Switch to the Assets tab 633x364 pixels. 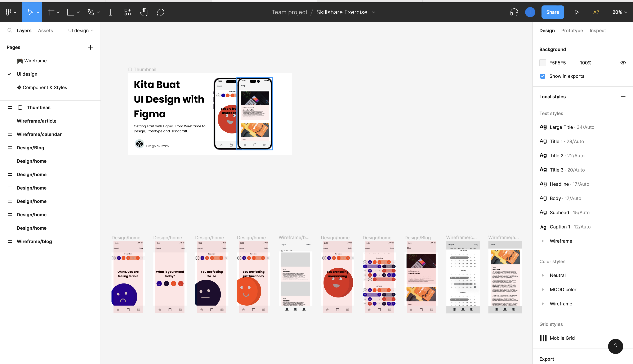point(45,31)
